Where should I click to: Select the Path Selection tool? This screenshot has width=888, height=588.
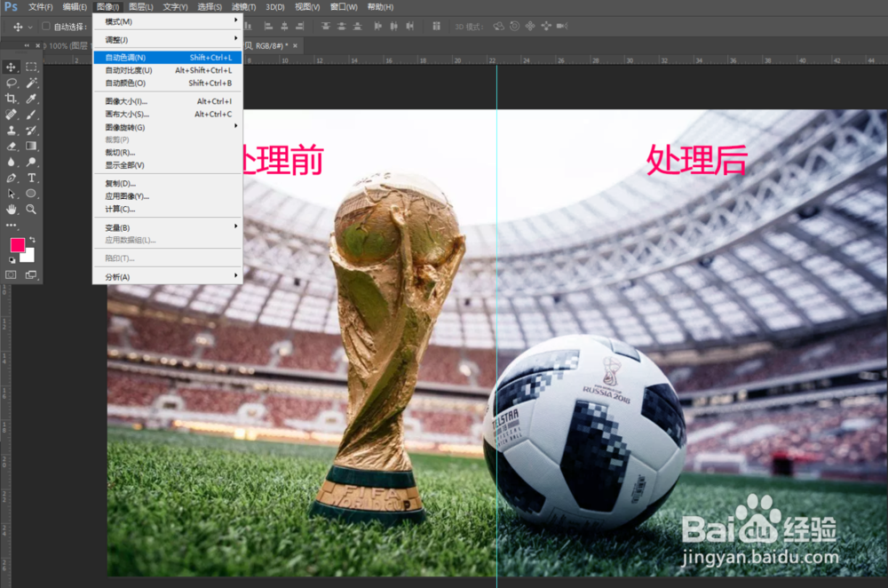11,194
